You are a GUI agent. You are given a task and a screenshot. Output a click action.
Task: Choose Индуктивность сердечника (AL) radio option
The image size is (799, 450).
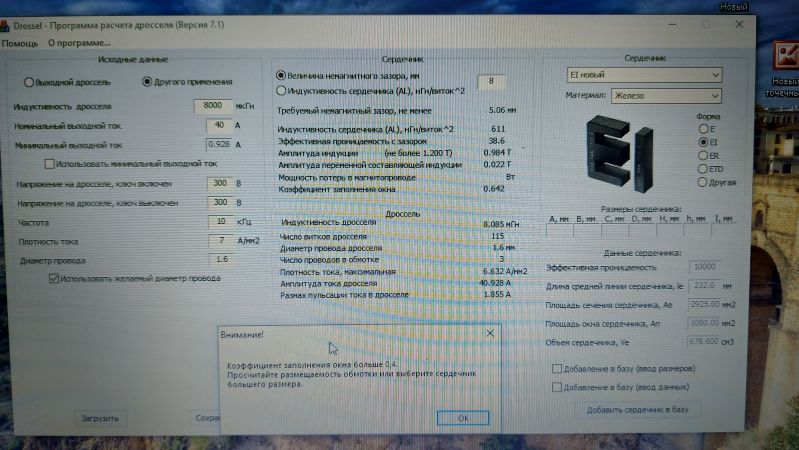(281, 90)
